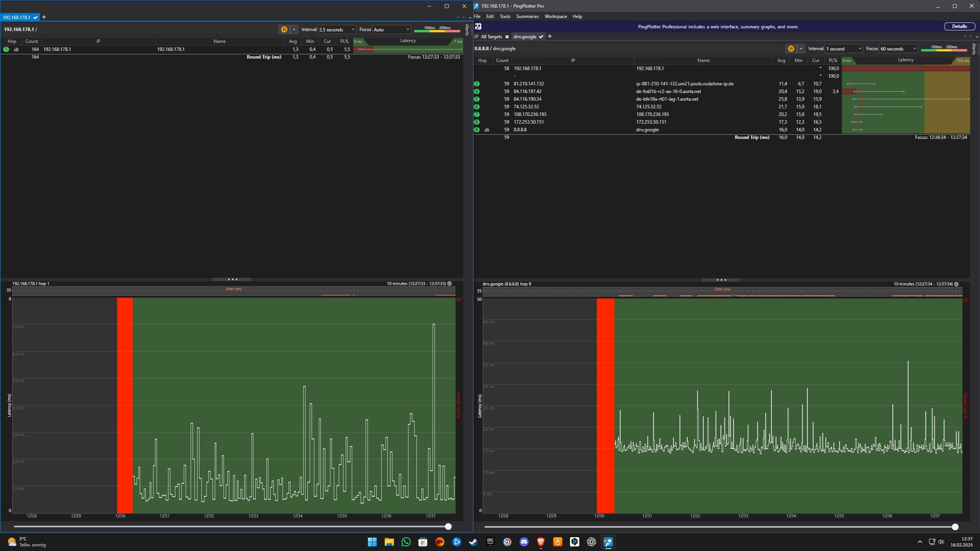Open the Summaries menu
Image resolution: width=980 pixels, height=551 pixels.
click(527, 16)
